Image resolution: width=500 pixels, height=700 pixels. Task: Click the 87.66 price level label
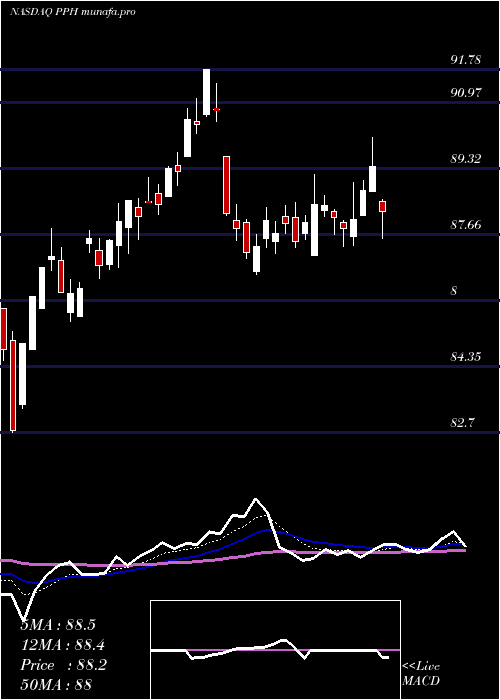[x=466, y=225]
